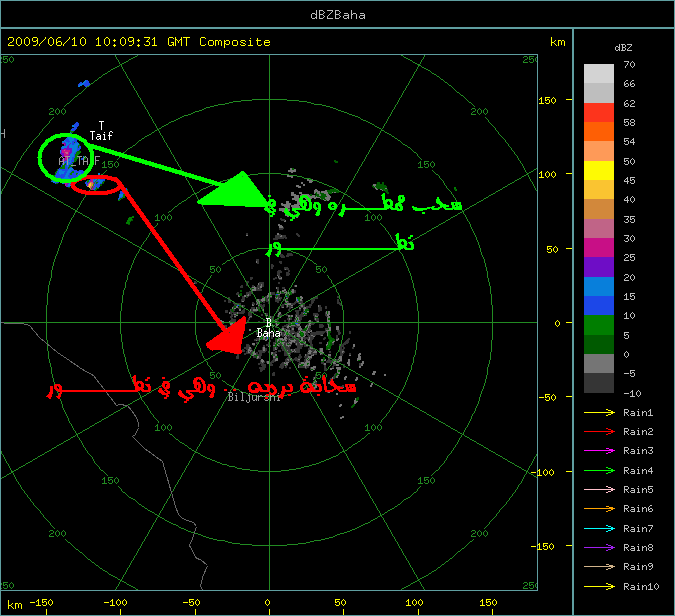Click the 45 value on the dBZ scale
The height and width of the screenshot is (616, 675).
click(x=629, y=180)
